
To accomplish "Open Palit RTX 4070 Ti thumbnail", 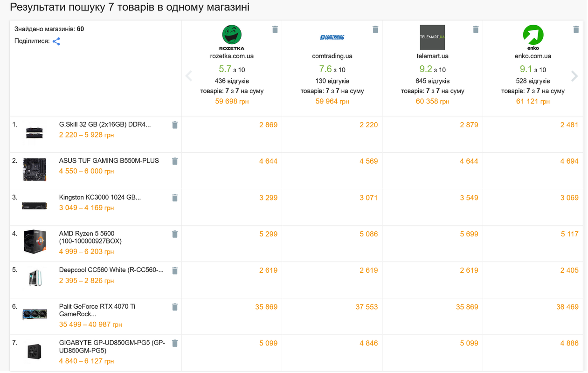I will (x=35, y=314).
